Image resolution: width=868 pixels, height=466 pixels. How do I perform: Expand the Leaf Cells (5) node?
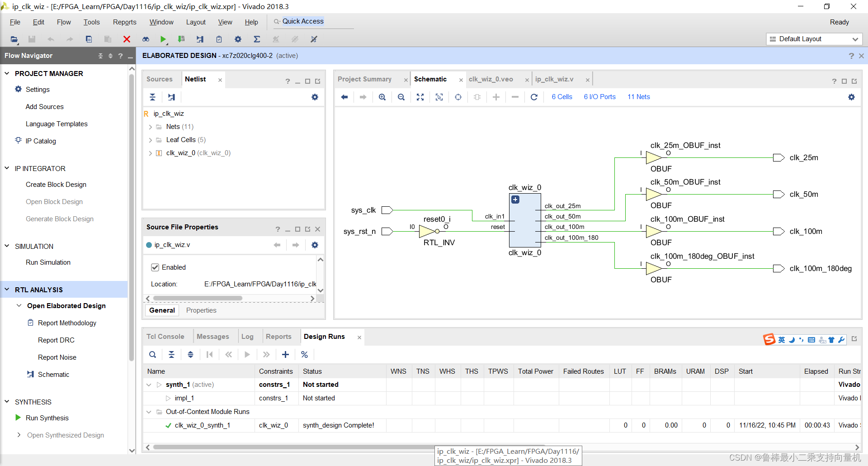(150, 140)
